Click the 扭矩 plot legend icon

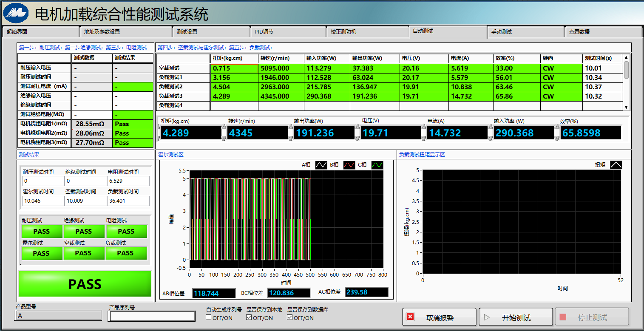(616, 165)
